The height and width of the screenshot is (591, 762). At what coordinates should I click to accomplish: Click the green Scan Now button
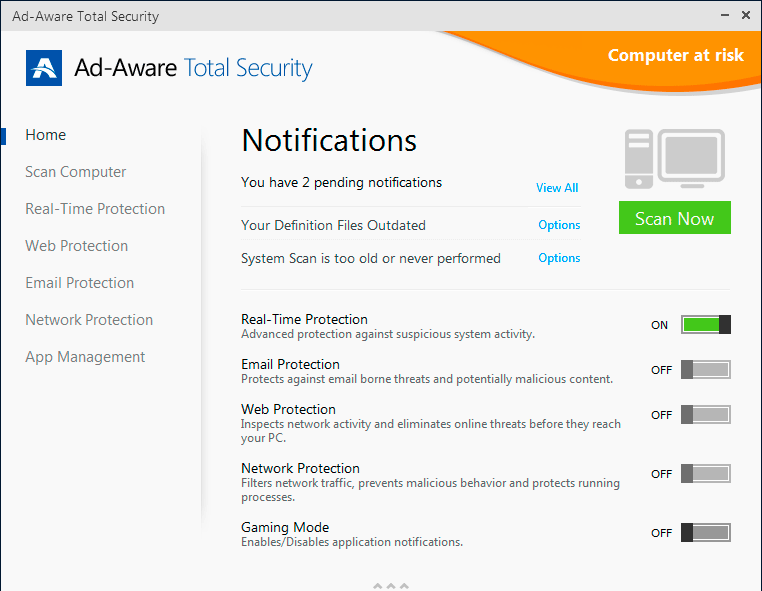pos(675,218)
